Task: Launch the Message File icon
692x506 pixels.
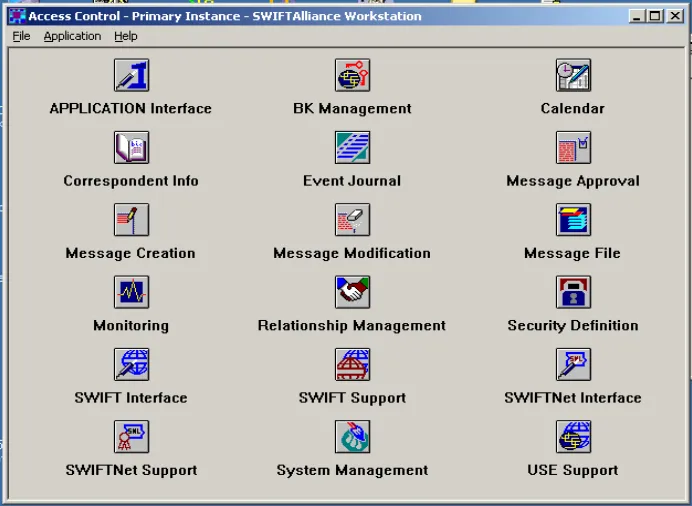Action: pyautogui.click(x=573, y=220)
